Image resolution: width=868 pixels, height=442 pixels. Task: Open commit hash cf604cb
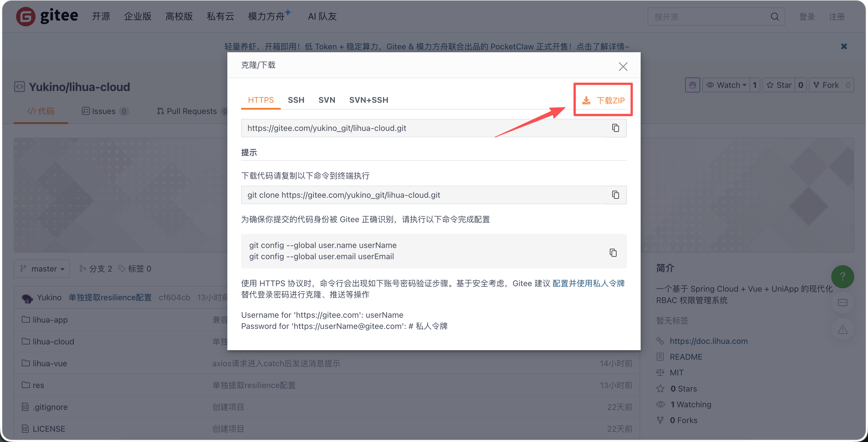174,297
